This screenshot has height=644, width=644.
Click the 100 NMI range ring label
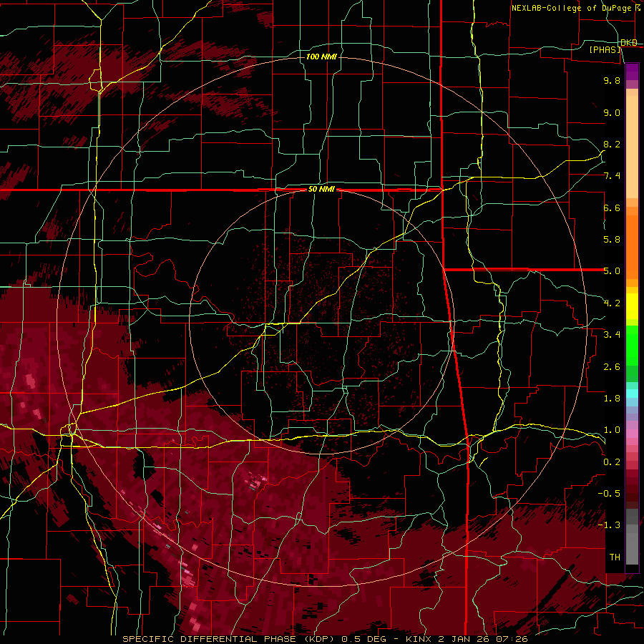point(321,57)
